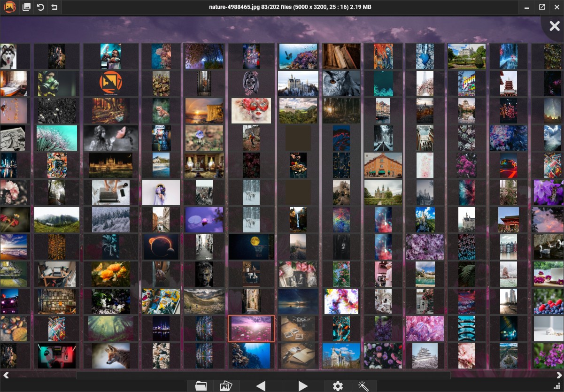Click the left arrow of horizontal scrollbar
Viewport: 564px width, 392px height.
[6, 375]
